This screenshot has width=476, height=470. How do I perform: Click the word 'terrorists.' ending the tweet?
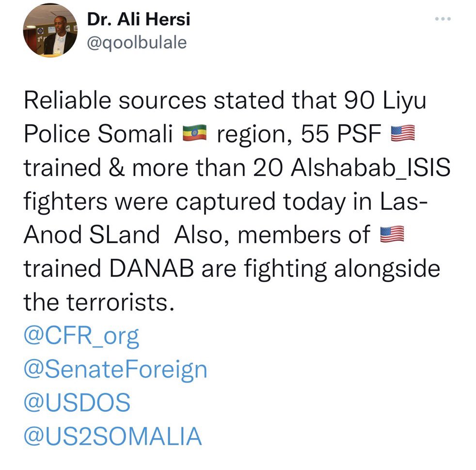tap(120, 302)
